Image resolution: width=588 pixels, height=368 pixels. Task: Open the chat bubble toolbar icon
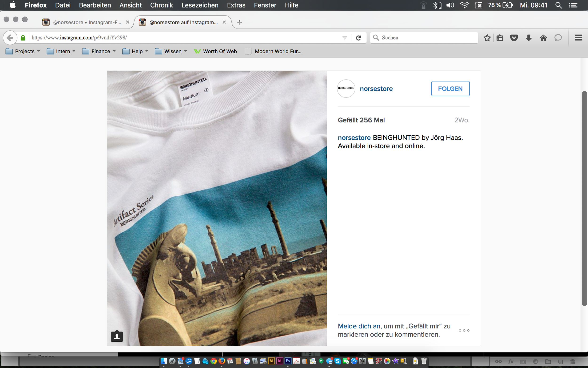(558, 38)
